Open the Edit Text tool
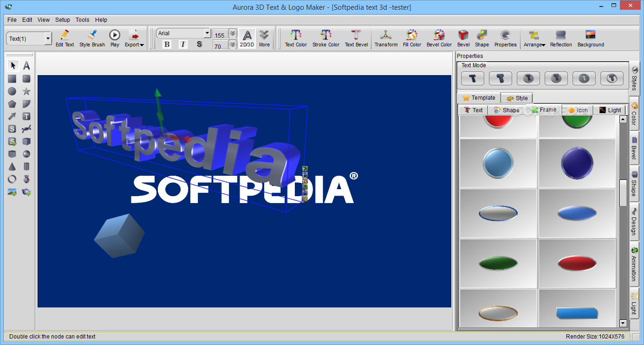The height and width of the screenshot is (345, 644). point(65,38)
